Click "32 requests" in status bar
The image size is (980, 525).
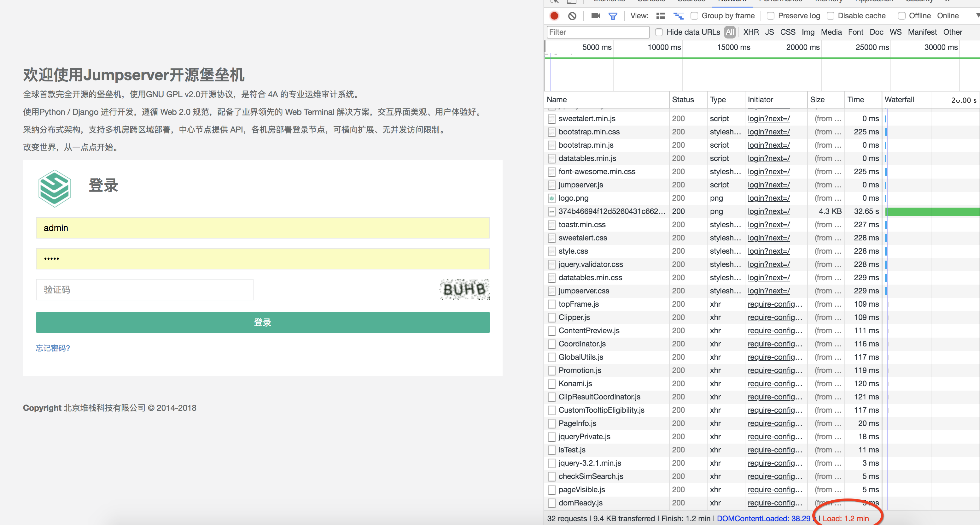[567, 518]
